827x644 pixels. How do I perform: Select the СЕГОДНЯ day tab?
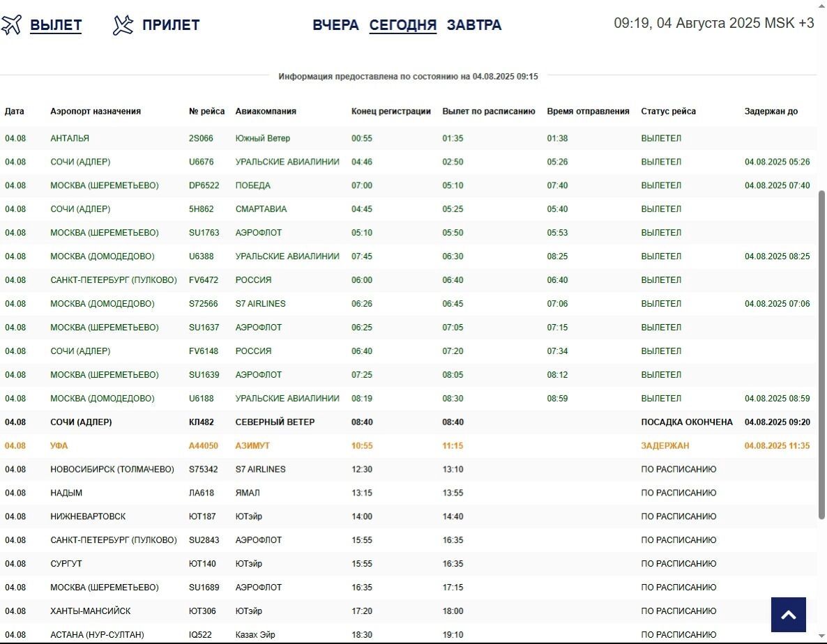coord(402,25)
